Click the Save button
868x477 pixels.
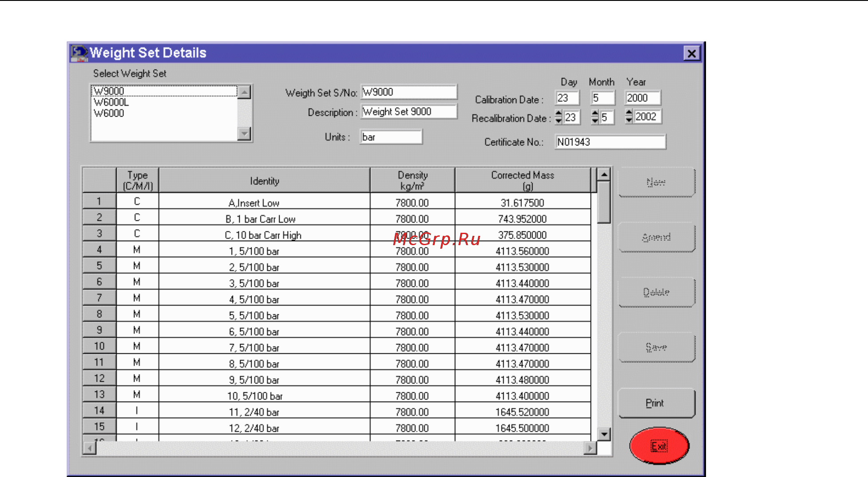pos(656,347)
